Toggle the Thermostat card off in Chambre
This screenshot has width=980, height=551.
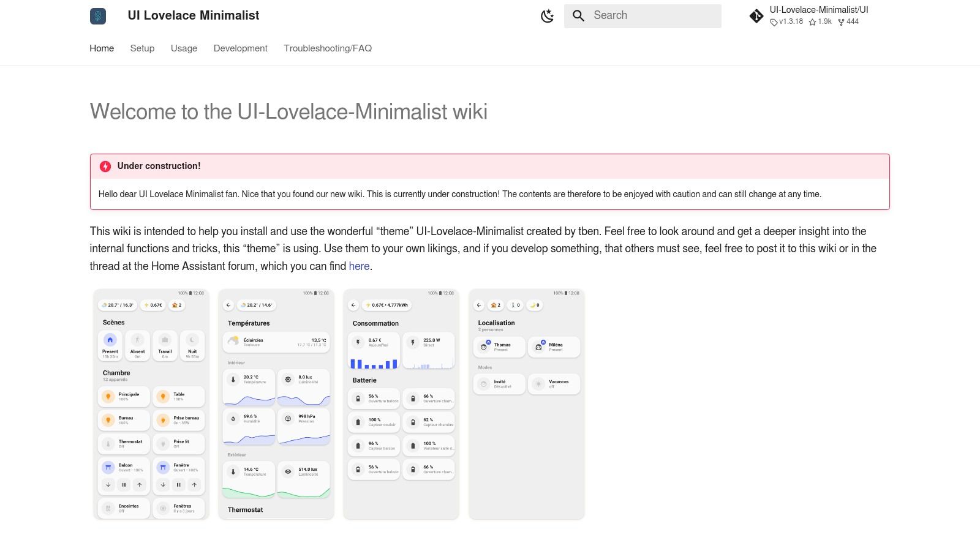pyautogui.click(x=108, y=442)
